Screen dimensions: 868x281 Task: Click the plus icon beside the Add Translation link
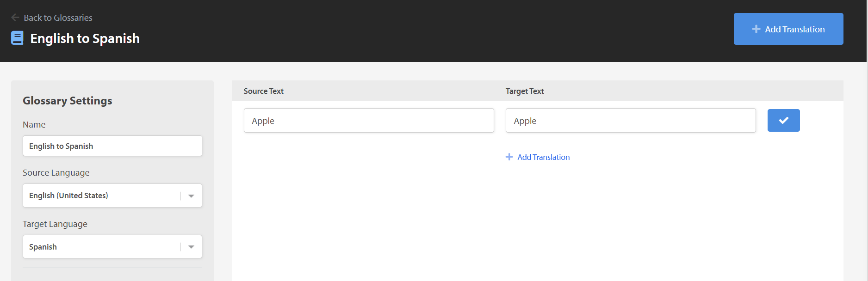tap(509, 157)
